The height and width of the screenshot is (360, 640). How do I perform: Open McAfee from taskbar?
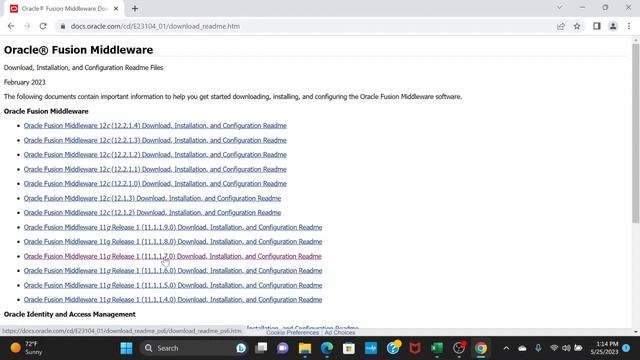pos(415,348)
